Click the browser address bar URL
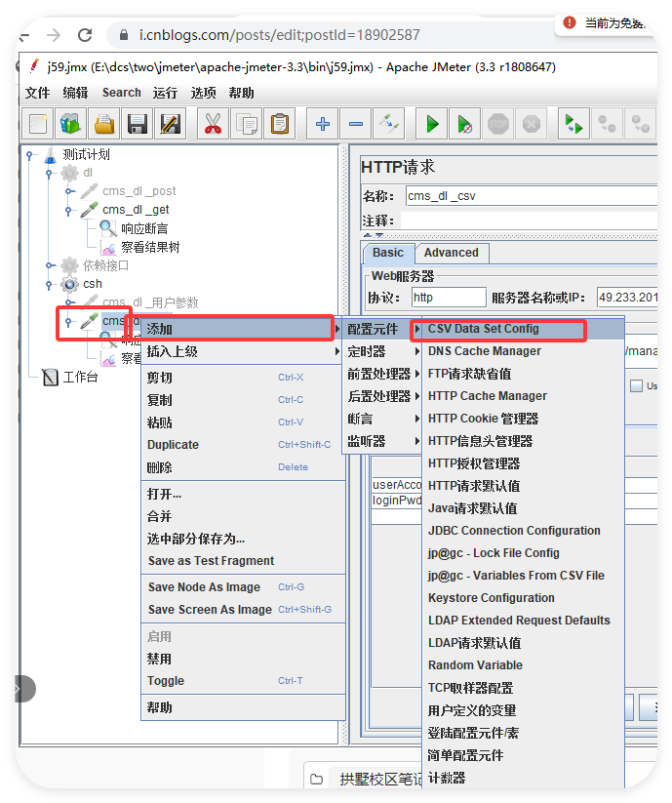Screen dimensions: 672x803 click(x=280, y=35)
